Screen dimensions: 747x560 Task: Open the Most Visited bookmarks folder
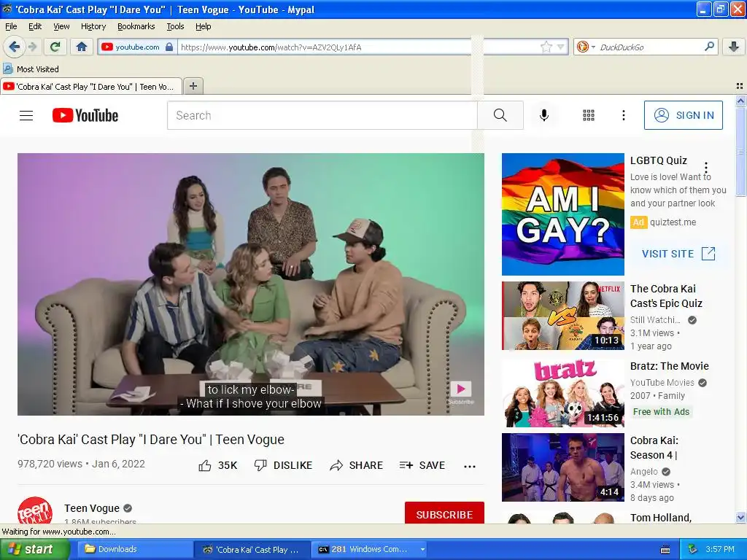pyautogui.click(x=31, y=69)
